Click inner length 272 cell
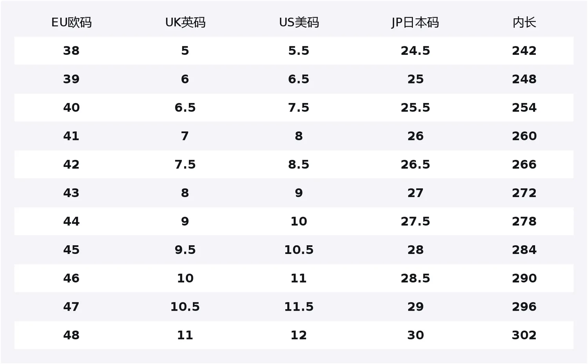588x364 pixels. tap(524, 193)
